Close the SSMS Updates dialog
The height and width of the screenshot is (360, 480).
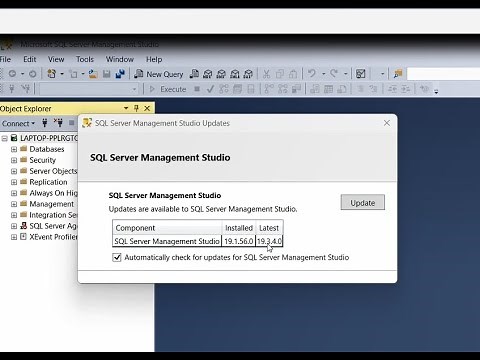(387, 123)
